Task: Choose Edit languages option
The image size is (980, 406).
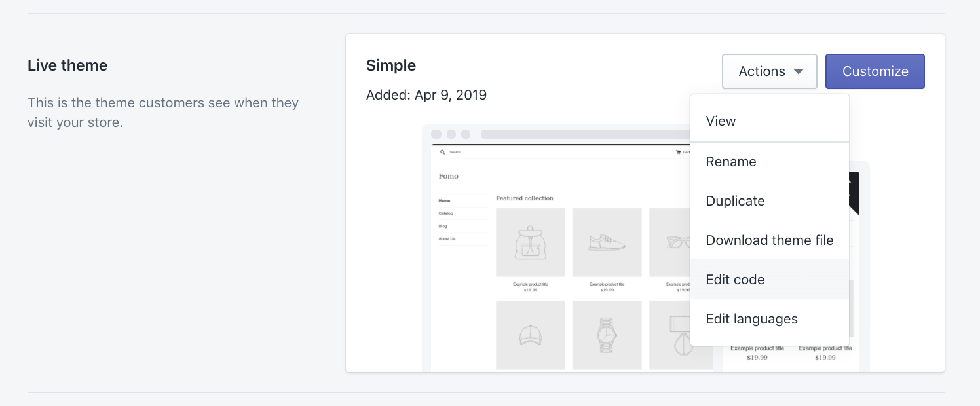Action: [770, 319]
